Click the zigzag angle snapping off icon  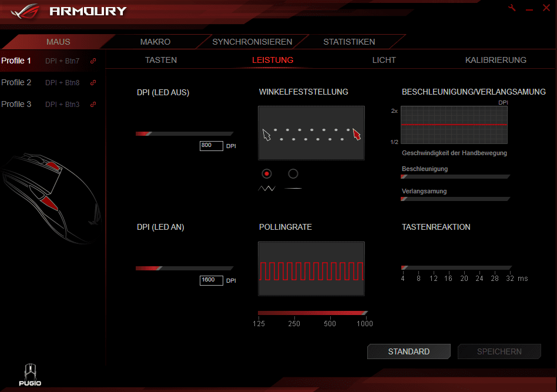point(267,188)
